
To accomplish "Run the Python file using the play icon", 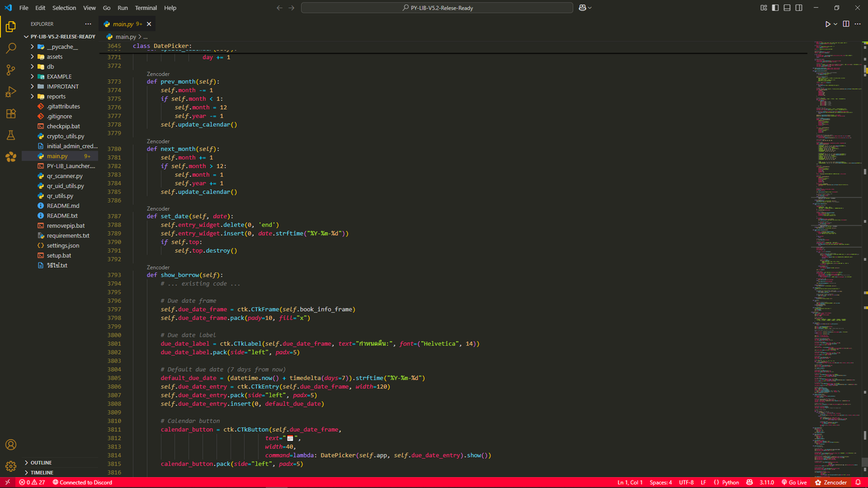I will click(x=827, y=23).
